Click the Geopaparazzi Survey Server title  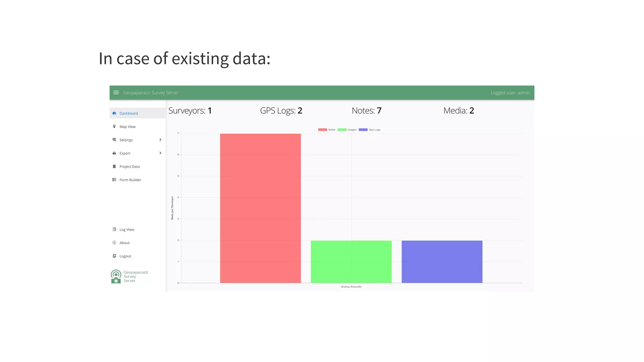point(151,93)
